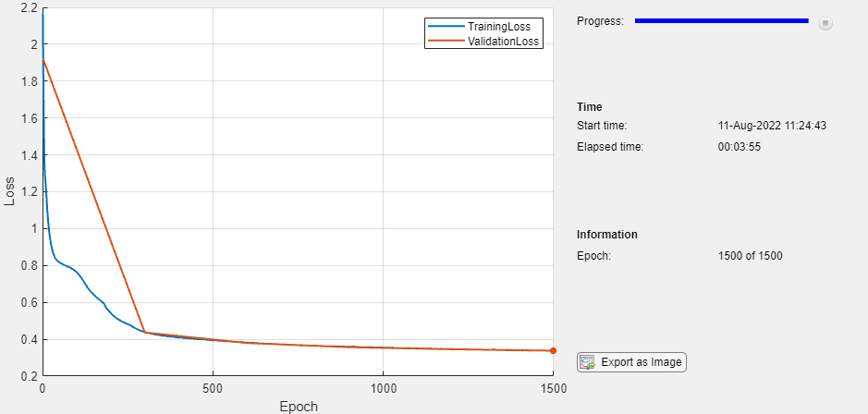
Task: Click the 2.2 tick label on Loss axis
Action: click(x=29, y=7)
